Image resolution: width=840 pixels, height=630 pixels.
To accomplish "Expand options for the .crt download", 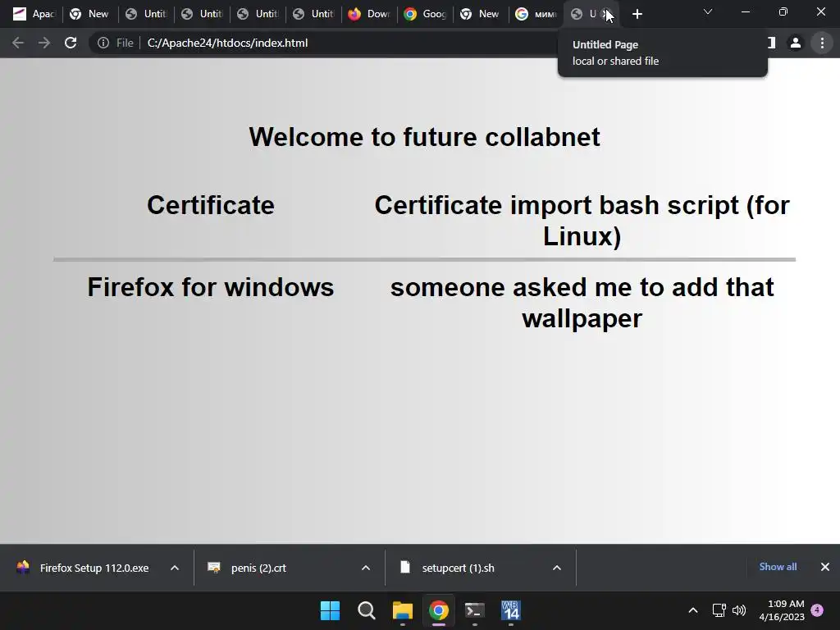I will [366, 568].
